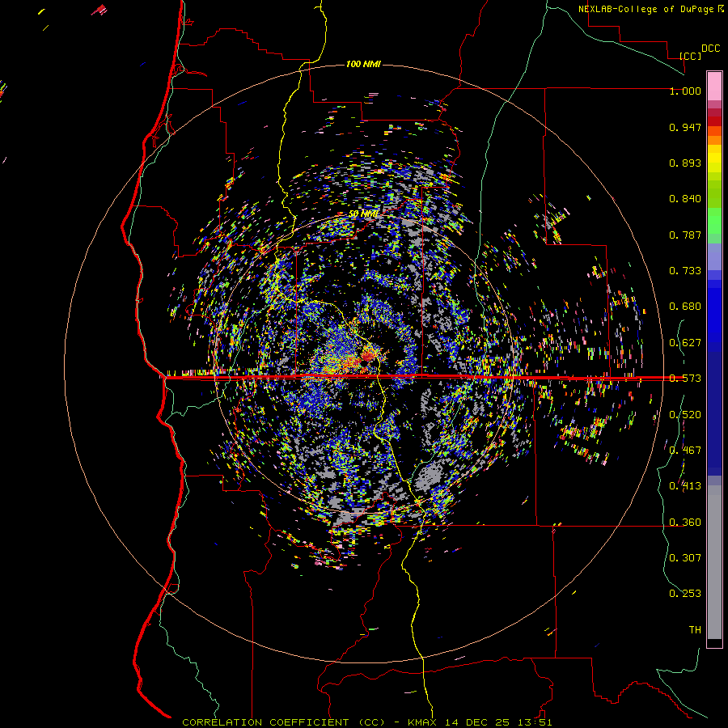The height and width of the screenshot is (728, 728).
Task: Select the 0.787 legend value
Action: click(685, 235)
